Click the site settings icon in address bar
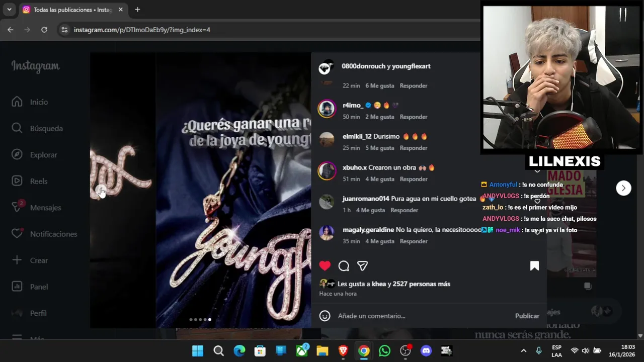 pyautogui.click(x=64, y=30)
